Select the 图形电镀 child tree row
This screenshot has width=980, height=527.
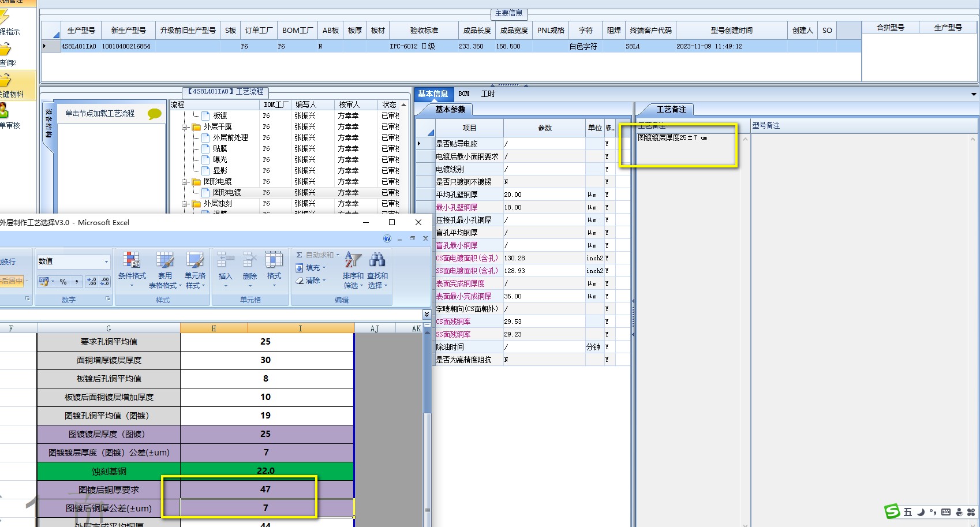click(x=227, y=192)
